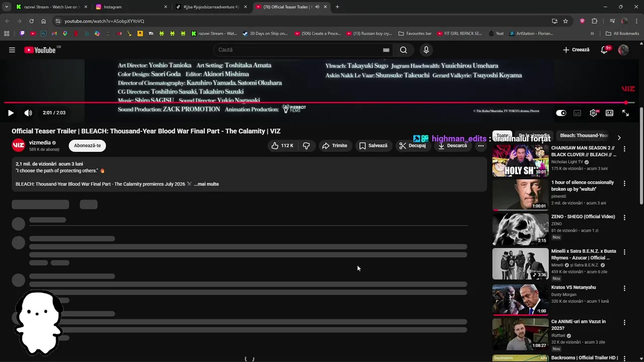
Task: Open Minelli x Satra B.E.N.Z. thumbnail
Action: (520, 263)
